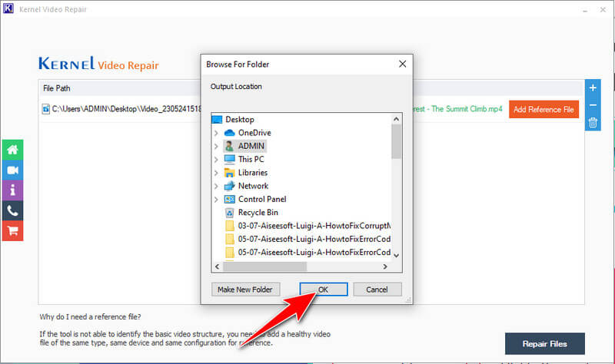The width and height of the screenshot is (615, 364).
Task: Click the purple info sidebar icon
Action: click(x=12, y=190)
